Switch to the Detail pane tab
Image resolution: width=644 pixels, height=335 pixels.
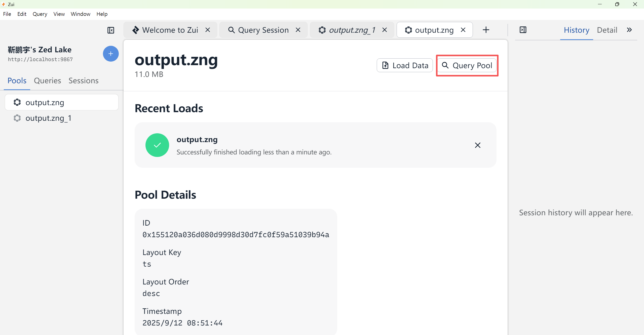click(x=607, y=30)
